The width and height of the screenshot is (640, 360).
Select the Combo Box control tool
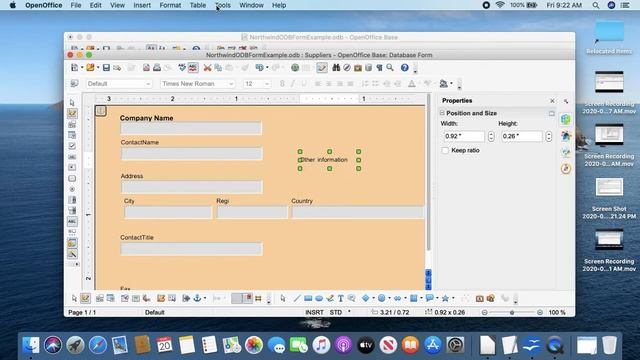coord(72,211)
